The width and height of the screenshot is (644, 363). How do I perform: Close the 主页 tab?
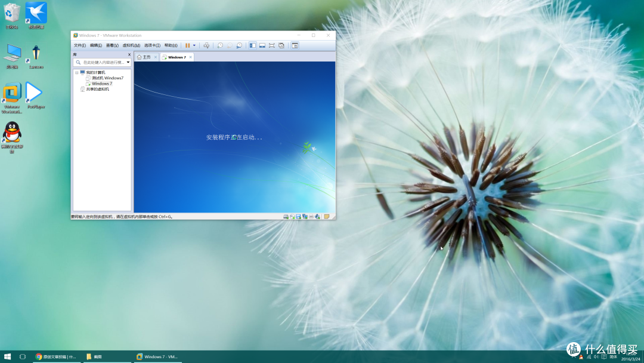click(x=156, y=57)
